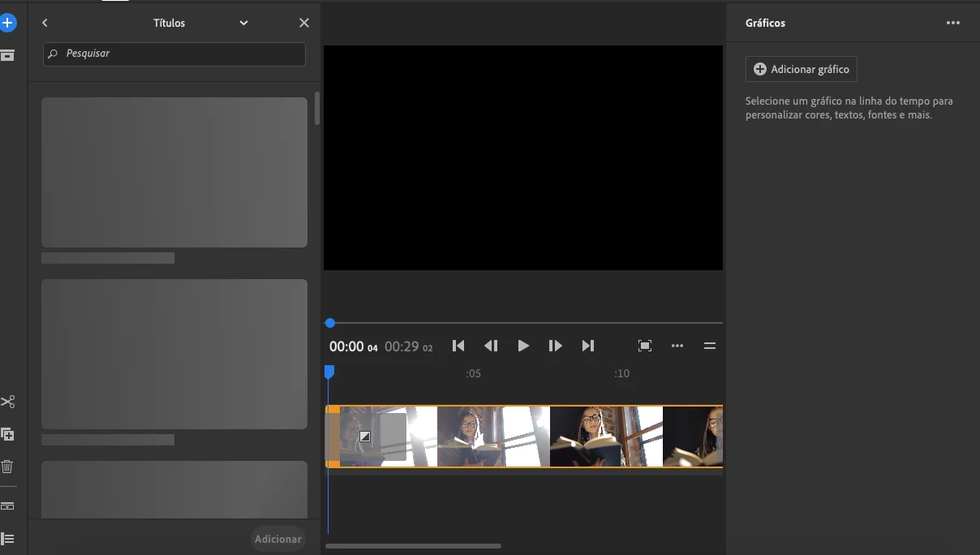This screenshot has width=980, height=555.
Task: Open the Gráficos panel options menu
Action: click(x=953, y=23)
